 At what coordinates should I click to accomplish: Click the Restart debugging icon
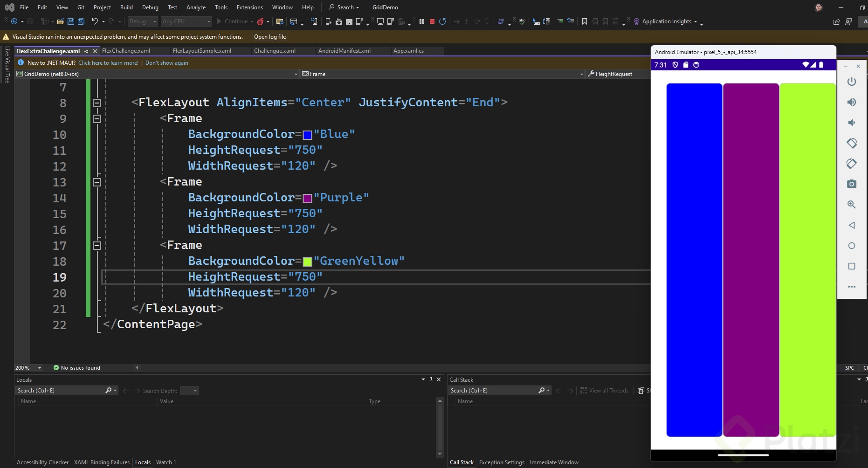[442, 21]
